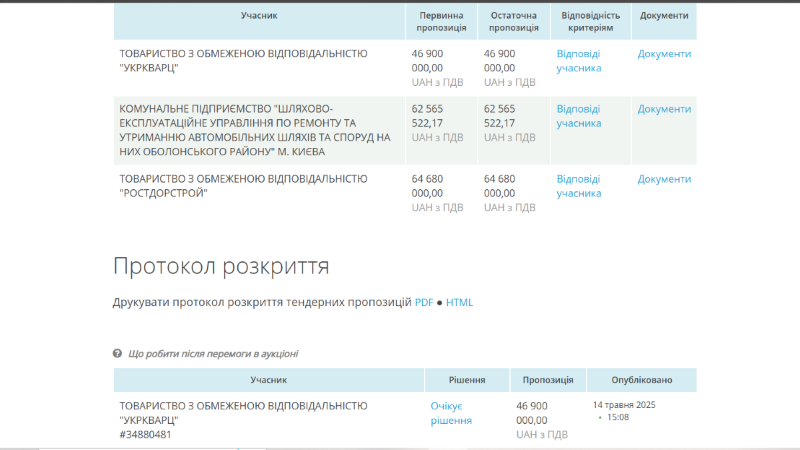The width and height of the screenshot is (800, 450).
Task: Select the initial proposal 64 680 000,00 of РОСТДОРСТРОЙ
Action: point(428,186)
